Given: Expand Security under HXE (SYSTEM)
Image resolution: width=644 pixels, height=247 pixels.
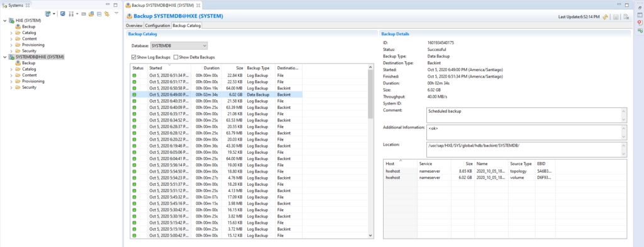Looking at the screenshot, I should coord(11,50).
